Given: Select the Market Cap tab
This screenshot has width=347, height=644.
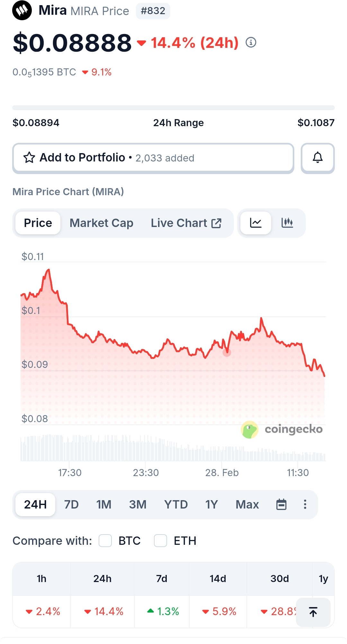Looking at the screenshot, I should (102, 223).
